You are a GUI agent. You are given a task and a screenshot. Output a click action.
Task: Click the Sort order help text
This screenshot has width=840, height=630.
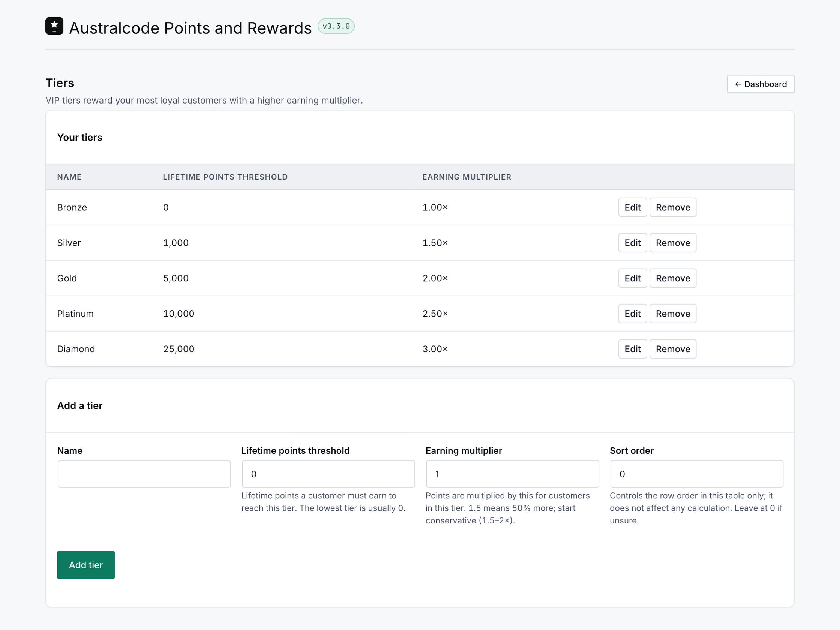tap(696, 508)
